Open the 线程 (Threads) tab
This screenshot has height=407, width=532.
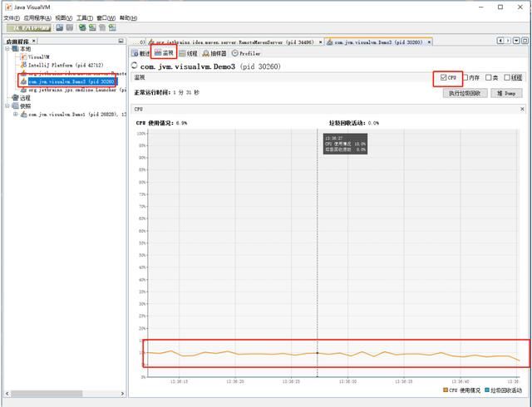pos(189,53)
